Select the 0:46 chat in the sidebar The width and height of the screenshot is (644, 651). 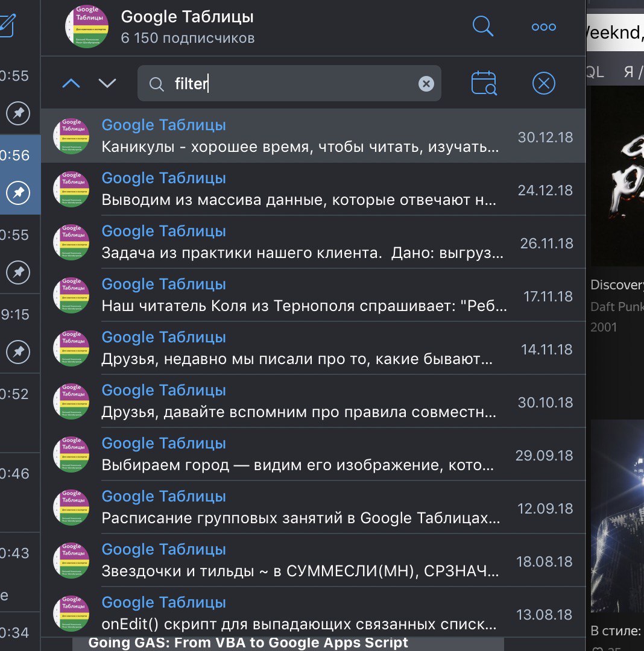click(20, 492)
